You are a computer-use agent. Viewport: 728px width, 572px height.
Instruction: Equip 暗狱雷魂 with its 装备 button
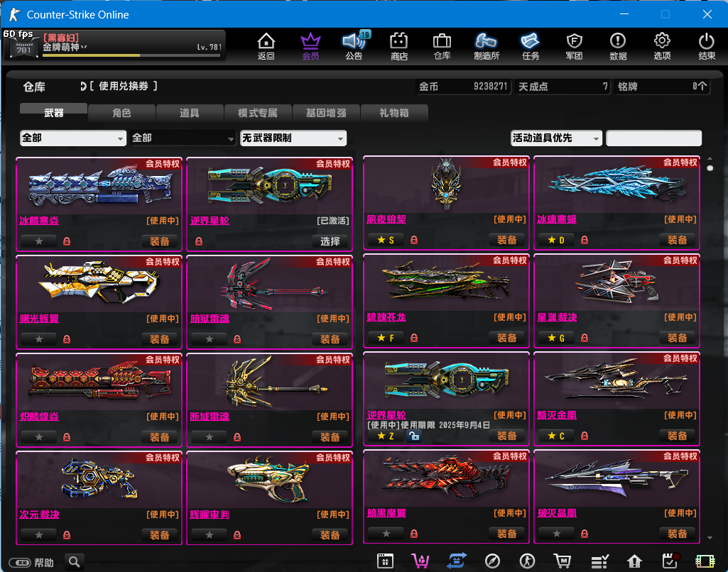coord(330,339)
